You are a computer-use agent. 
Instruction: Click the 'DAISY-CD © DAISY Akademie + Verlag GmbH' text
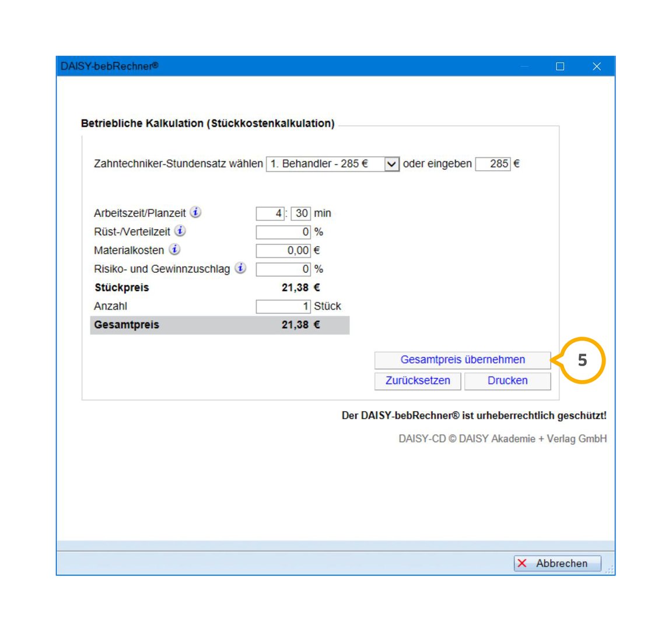coord(503,439)
